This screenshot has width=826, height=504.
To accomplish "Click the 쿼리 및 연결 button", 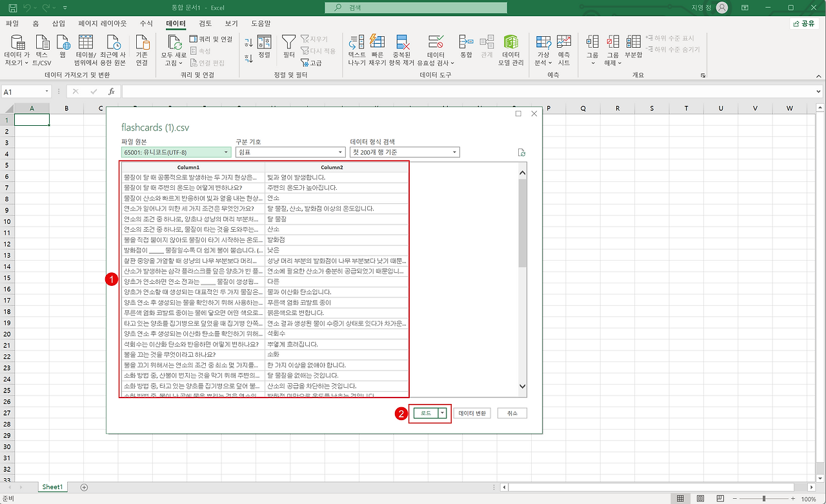I will coord(211,39).
